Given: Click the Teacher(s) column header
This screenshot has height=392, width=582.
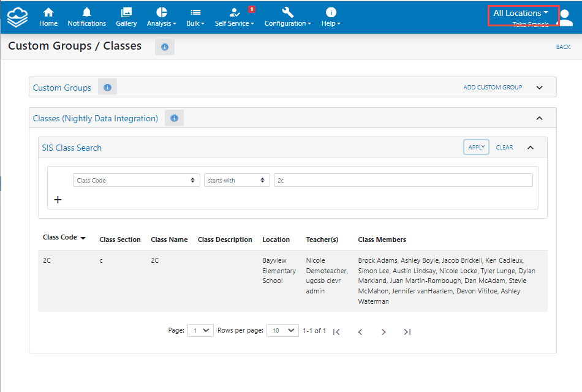Looking at the screenshot, I should [322, 240].
